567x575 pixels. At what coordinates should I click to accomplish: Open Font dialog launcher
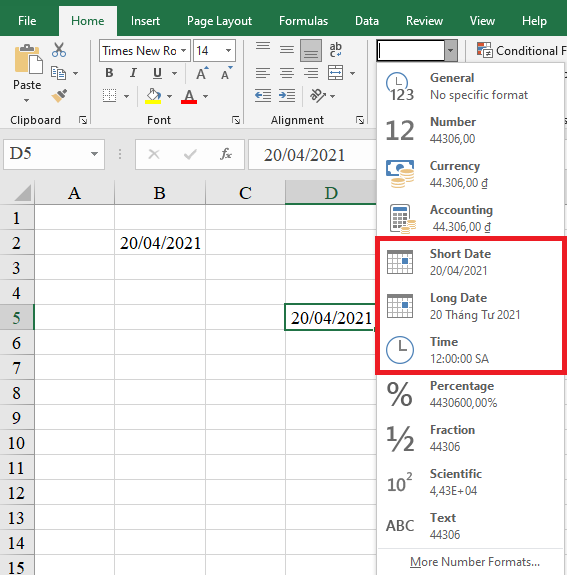(236, 120)
